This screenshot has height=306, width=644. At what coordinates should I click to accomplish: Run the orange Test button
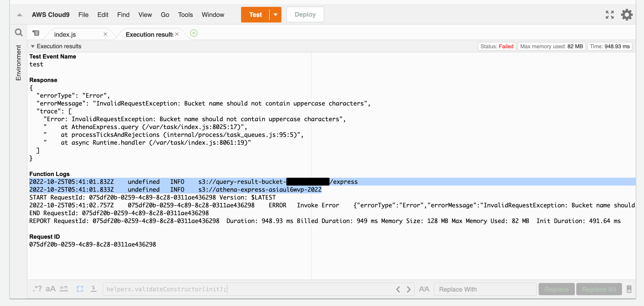(255, 15)
